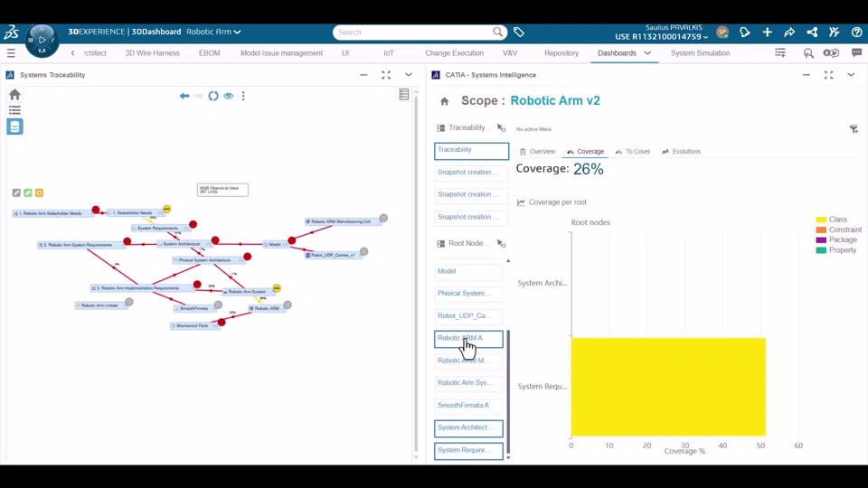Expand the Dashboards tab chevron

coord(647,53)
